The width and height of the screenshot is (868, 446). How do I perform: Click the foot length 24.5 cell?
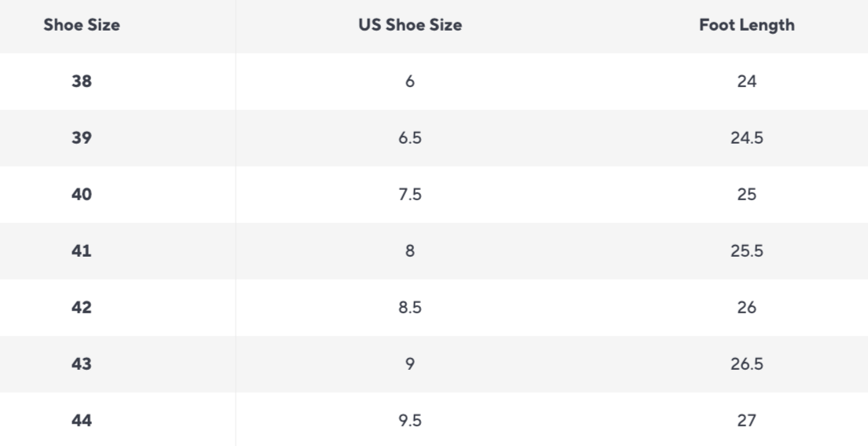(746, 138)
